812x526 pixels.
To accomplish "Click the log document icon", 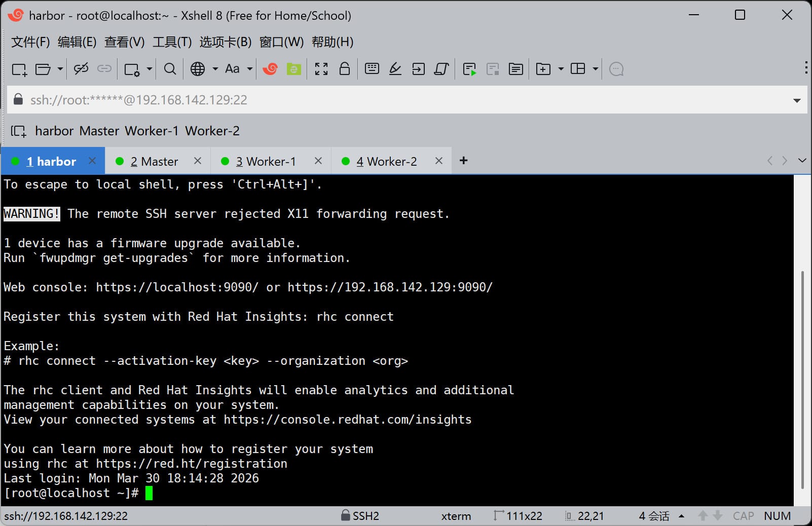I will click(516, 69).
